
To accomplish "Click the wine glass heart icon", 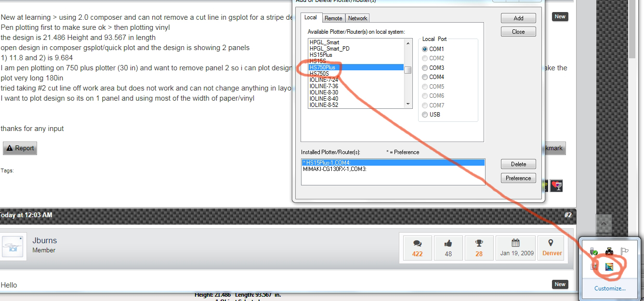I will (557, 185).
